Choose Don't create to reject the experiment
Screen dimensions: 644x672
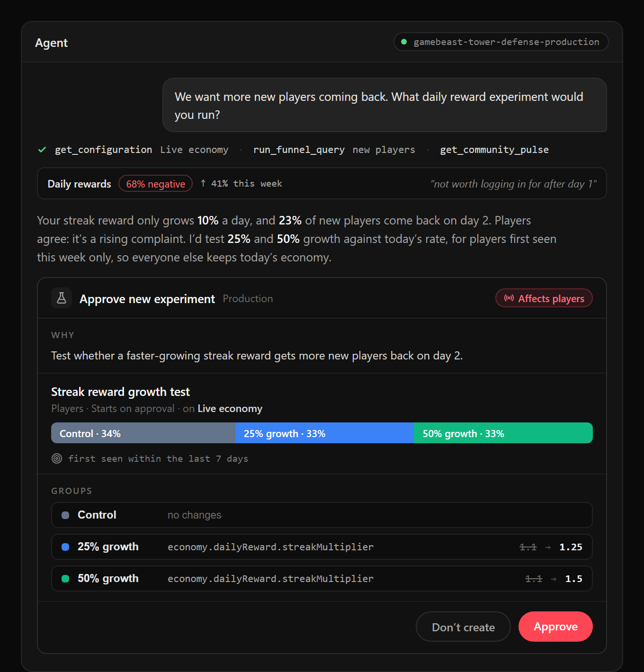point(463,627)
